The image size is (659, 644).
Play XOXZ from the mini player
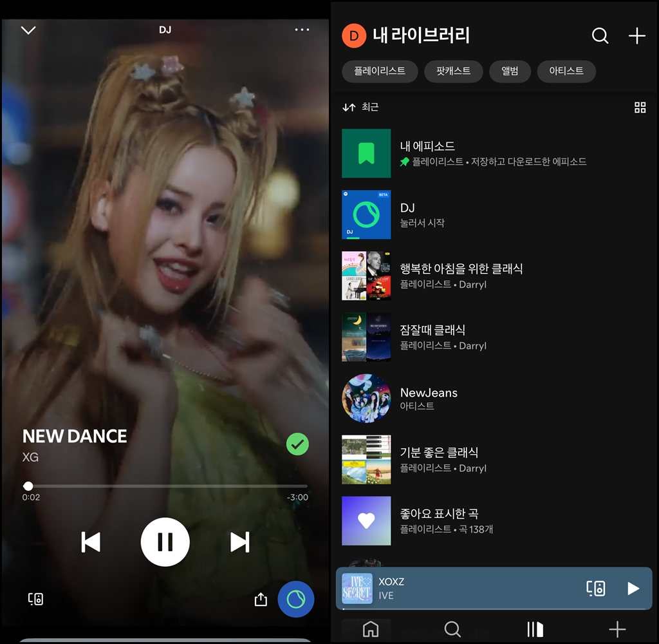633,588
